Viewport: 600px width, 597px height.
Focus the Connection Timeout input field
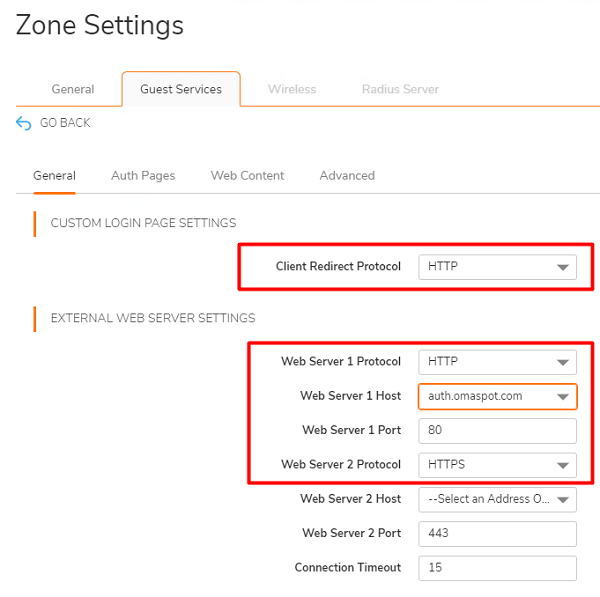click(497, 567)
